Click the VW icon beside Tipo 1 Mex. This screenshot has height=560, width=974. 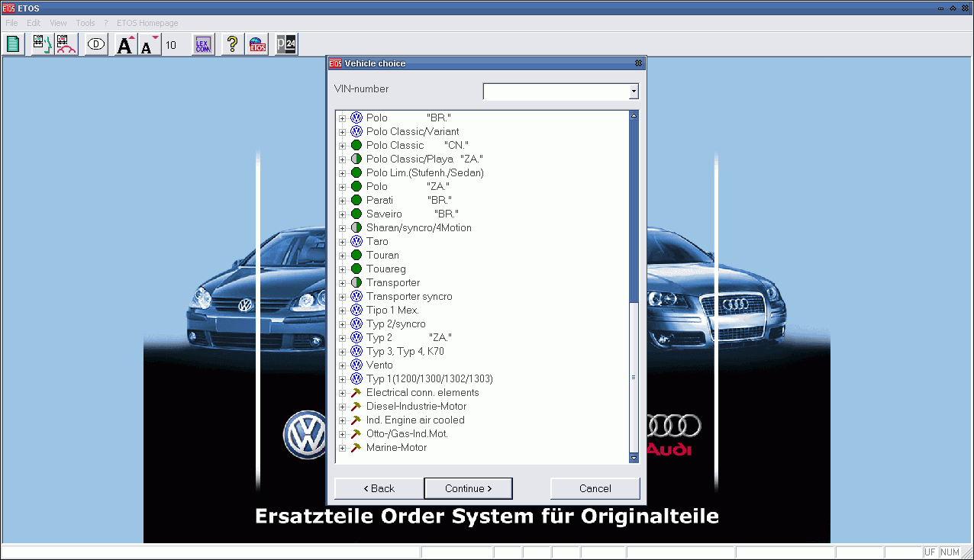(356, 310)
